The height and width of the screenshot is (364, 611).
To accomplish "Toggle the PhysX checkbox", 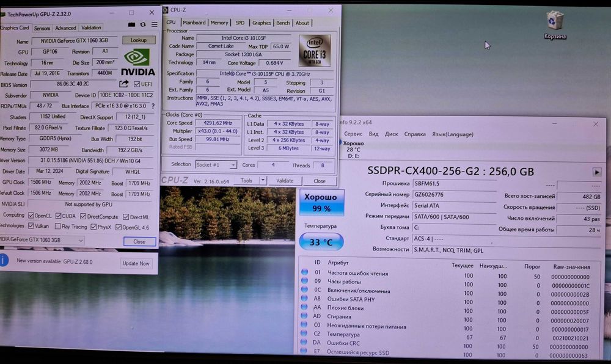I will [x=93, y=227].
